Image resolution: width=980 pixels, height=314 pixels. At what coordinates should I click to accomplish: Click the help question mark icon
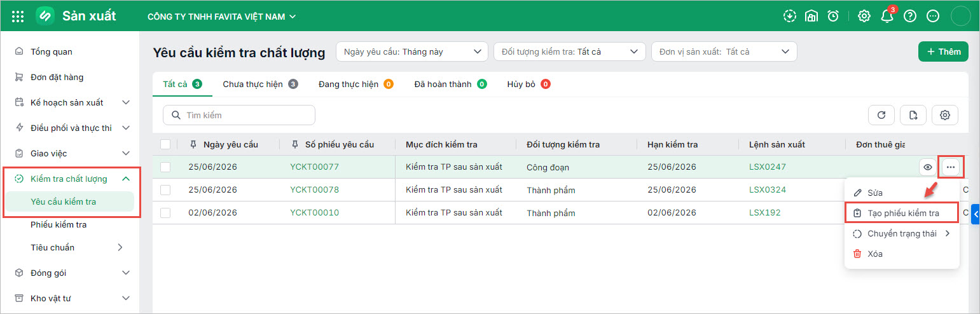910,17
